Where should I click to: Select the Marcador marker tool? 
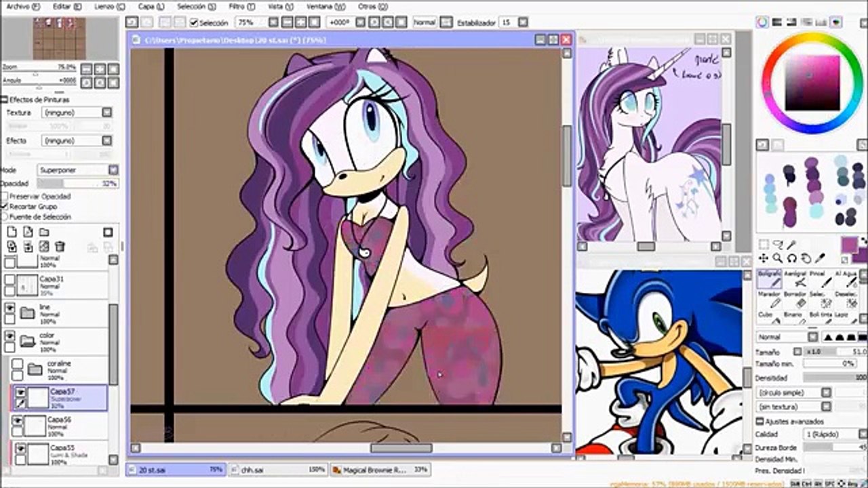(x=770, y=300)
